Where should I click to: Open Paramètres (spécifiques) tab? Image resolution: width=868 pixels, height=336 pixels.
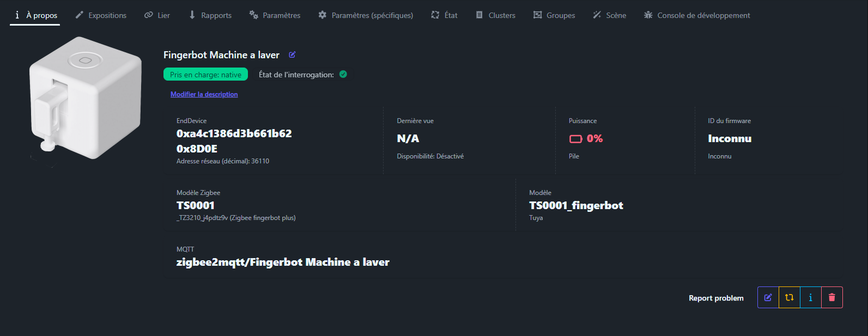(366, 15)
